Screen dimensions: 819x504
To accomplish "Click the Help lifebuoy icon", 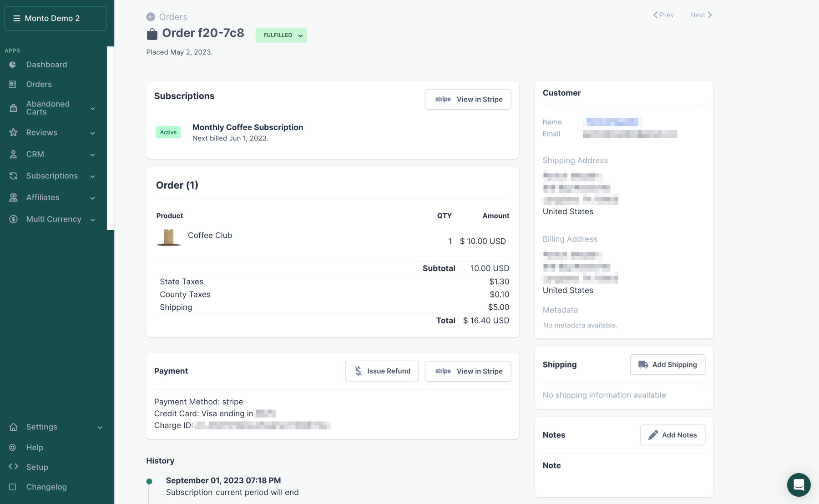I will coord(13,448).
